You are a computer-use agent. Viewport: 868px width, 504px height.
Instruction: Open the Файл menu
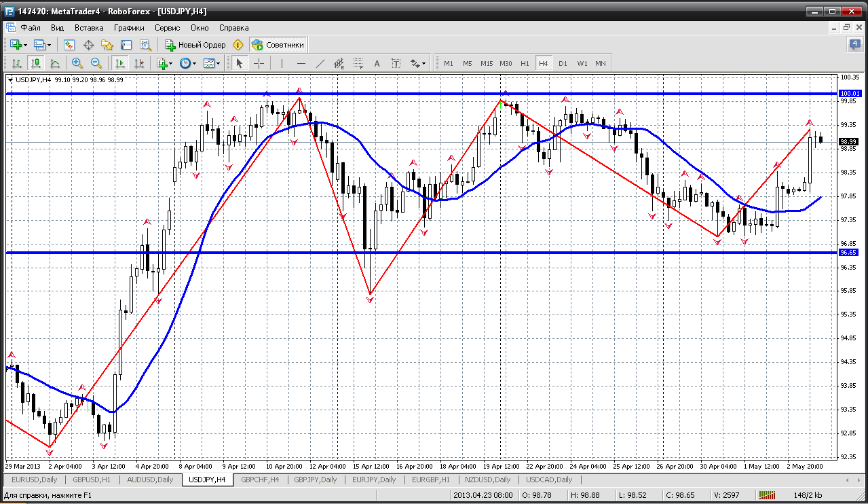(x=31, y=28)
